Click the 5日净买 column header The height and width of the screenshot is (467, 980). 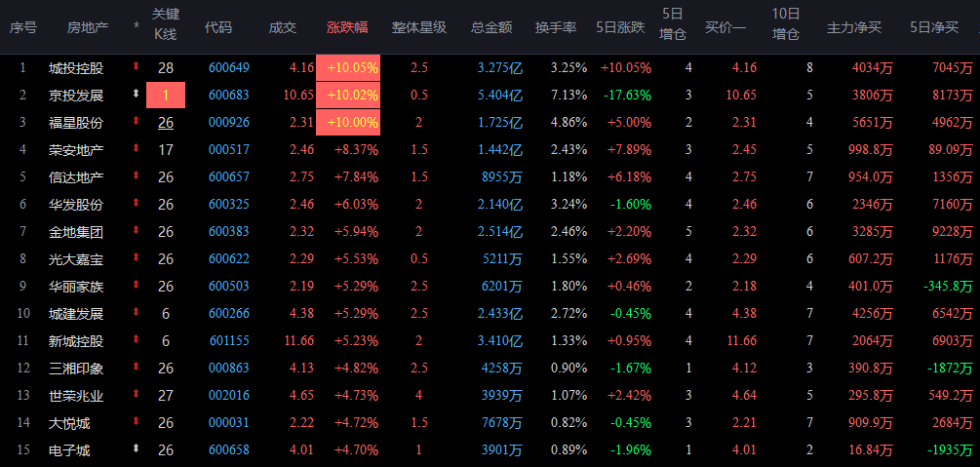934,27
